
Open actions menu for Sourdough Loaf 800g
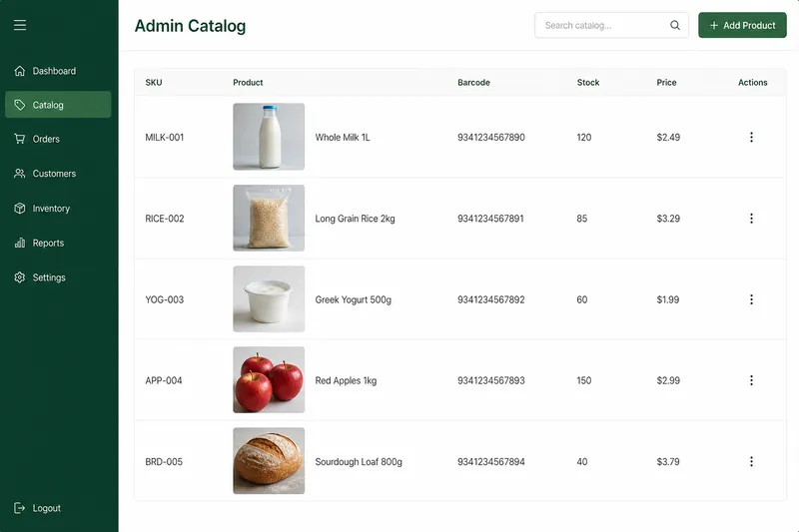[751, 462]
